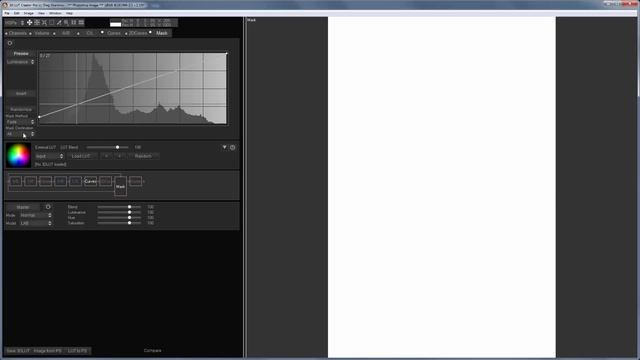
Task: Switch to the C/L tab
Action: [89, 33]
